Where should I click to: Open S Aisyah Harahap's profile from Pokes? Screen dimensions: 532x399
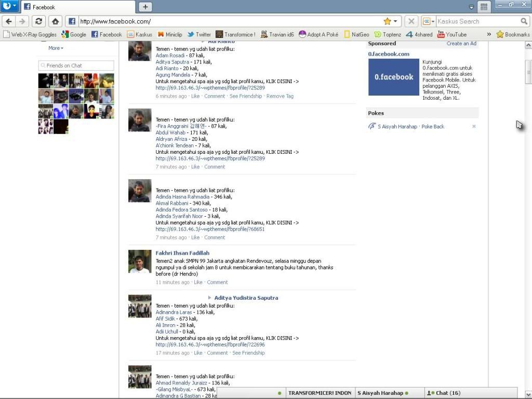coord(397,127)
